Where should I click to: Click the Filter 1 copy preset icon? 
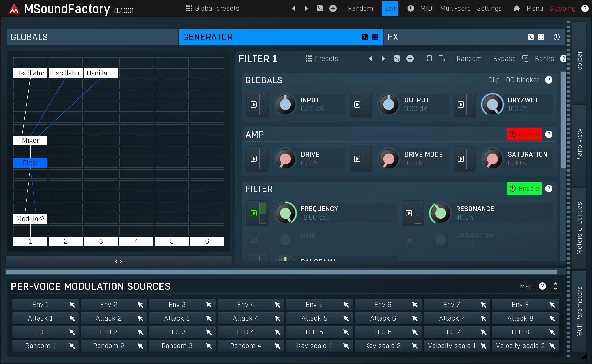(x=429, y=59)
